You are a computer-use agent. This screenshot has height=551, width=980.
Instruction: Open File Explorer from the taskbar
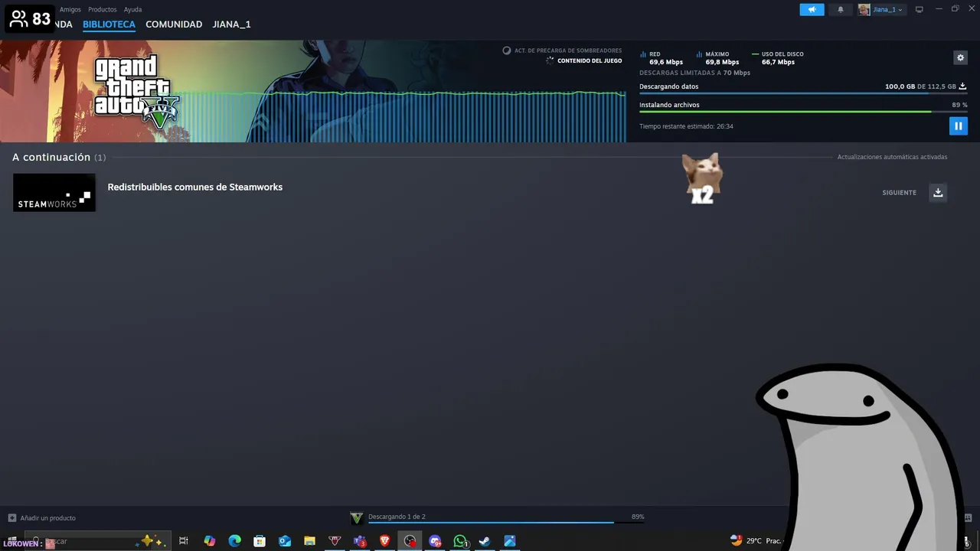309,541
